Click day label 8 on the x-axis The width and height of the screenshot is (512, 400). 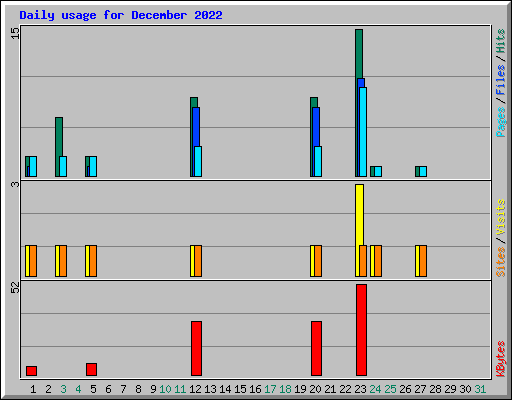click(138, 389)
